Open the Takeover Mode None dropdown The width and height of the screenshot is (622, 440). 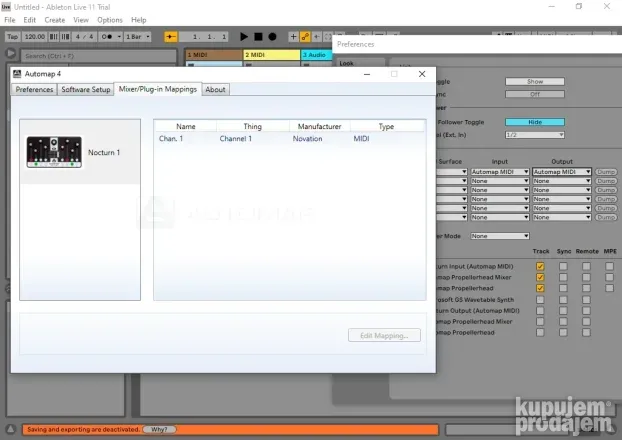(500, 236)
